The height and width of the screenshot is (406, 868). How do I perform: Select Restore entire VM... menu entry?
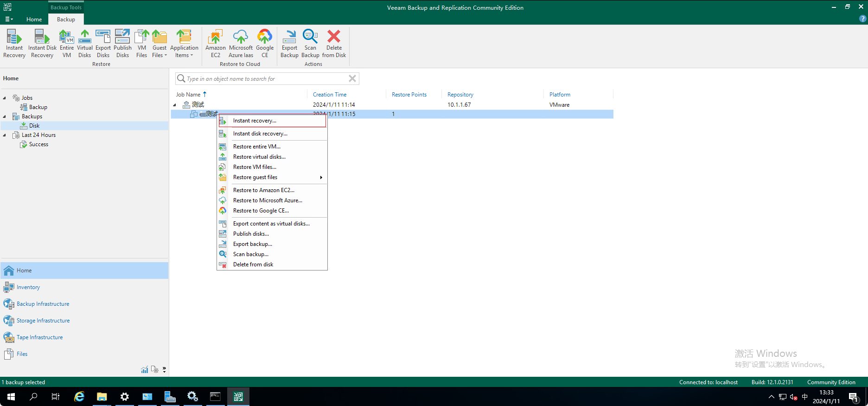273,147
